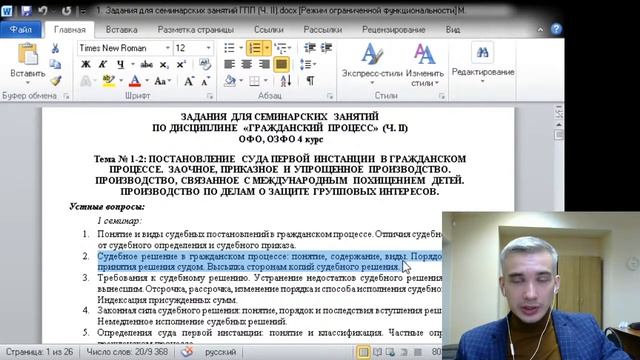Toggle justified text alignment
This screenshot has height=360, width=640.
[x=281, y=64]
